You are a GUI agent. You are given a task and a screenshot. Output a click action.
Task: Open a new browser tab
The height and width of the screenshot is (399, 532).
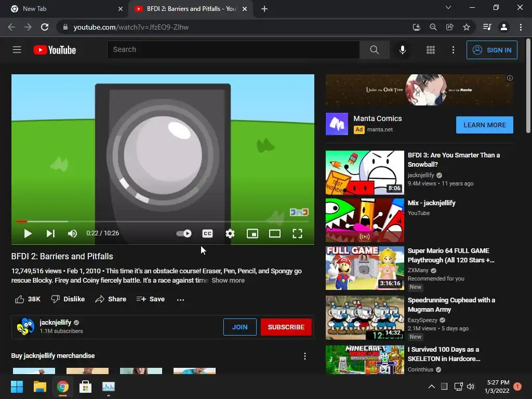click(264, 9)
